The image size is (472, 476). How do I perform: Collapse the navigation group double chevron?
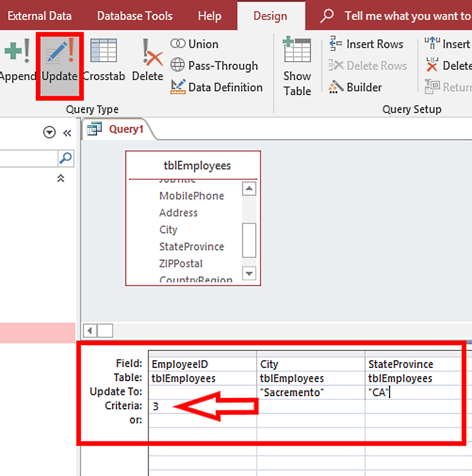[61, 178]
